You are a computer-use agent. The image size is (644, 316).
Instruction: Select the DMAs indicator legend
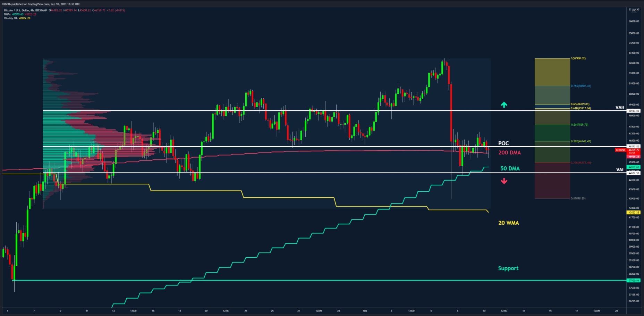coord(8,14)
